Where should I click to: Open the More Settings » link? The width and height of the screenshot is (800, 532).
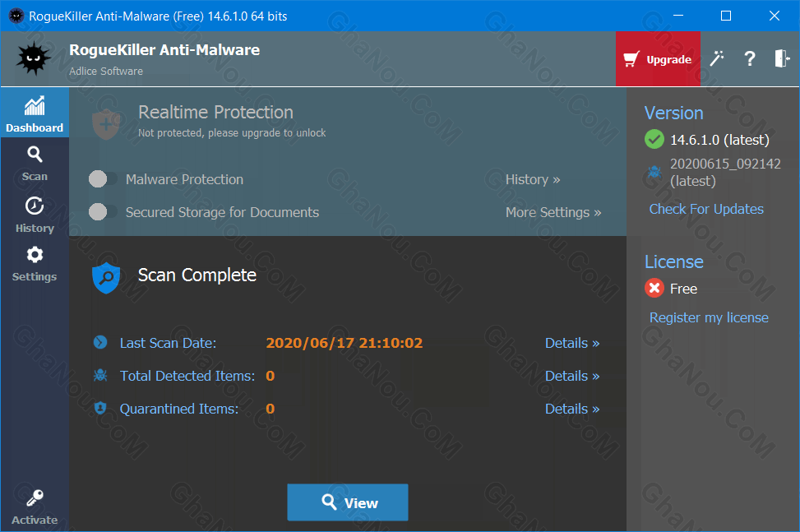[x=553, y=212]
